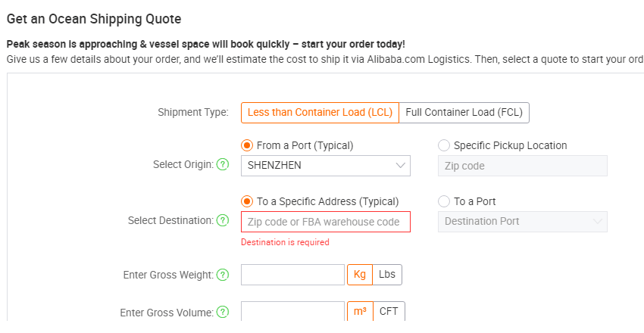The width and height of the screenshot is (644, 333).
Task: Open the SHENZHEN origin port dropdown
Action: click(326, 166)
